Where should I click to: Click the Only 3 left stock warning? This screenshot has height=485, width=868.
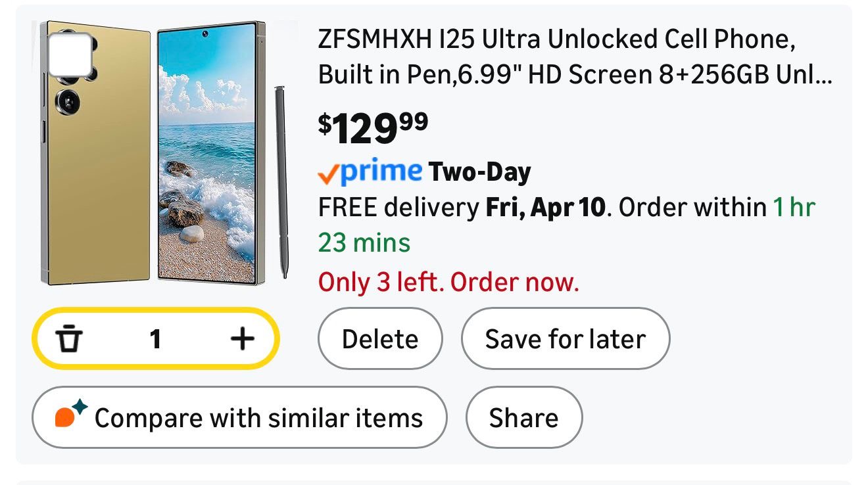click(448, 283)
